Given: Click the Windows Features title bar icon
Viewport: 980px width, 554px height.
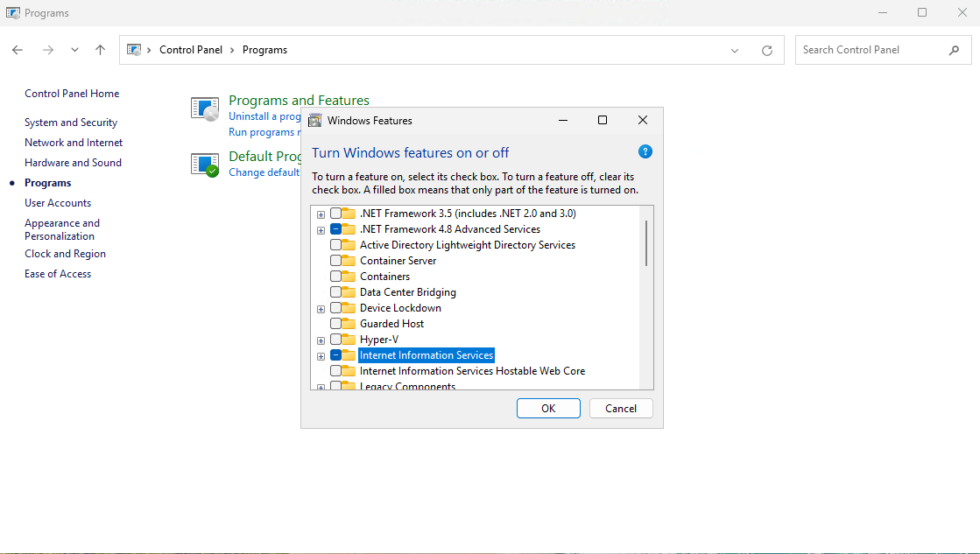Looking at the screenshot, I should [315, 121].
